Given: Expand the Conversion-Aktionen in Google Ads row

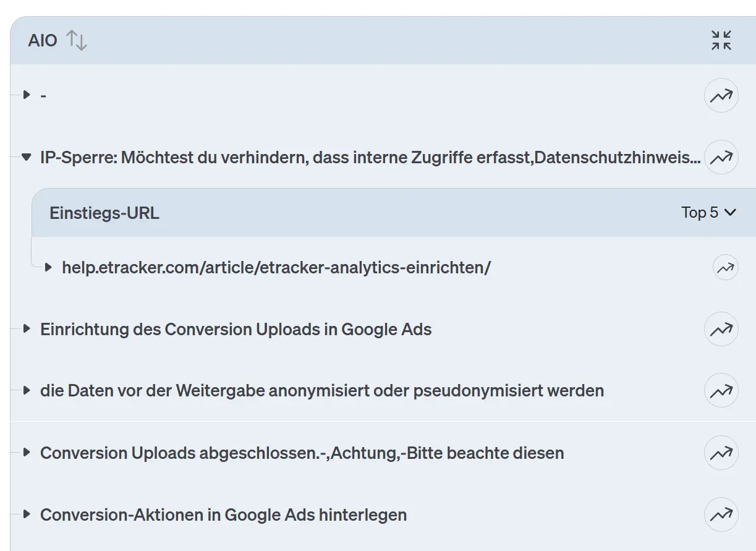Looking at the screenshot, I should (x=25, y=514).
